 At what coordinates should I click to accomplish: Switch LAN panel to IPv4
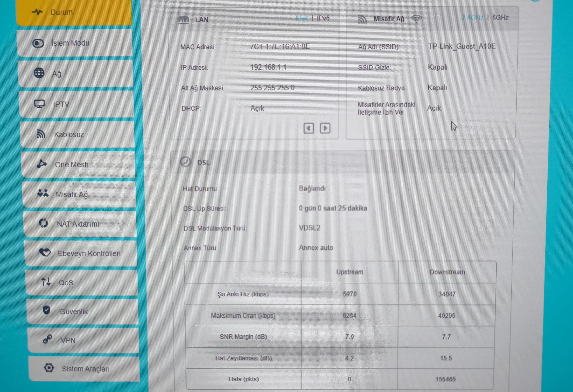[x=302, y=18]
